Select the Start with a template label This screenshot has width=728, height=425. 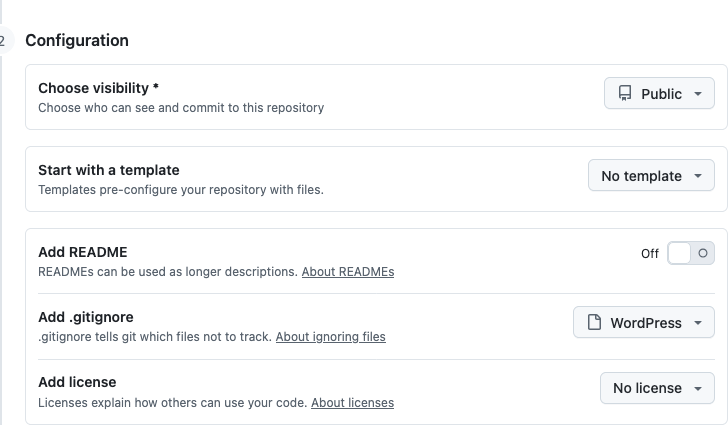tap(109, 170)
